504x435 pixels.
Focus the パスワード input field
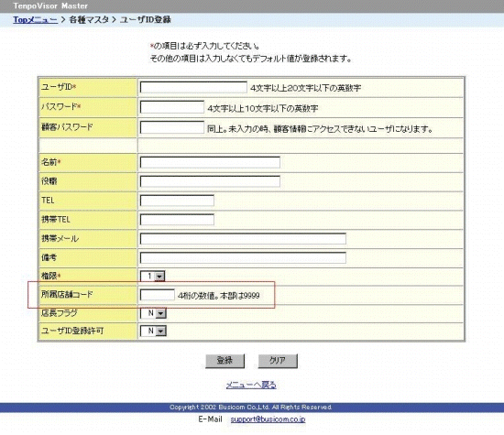pos(172,107)
